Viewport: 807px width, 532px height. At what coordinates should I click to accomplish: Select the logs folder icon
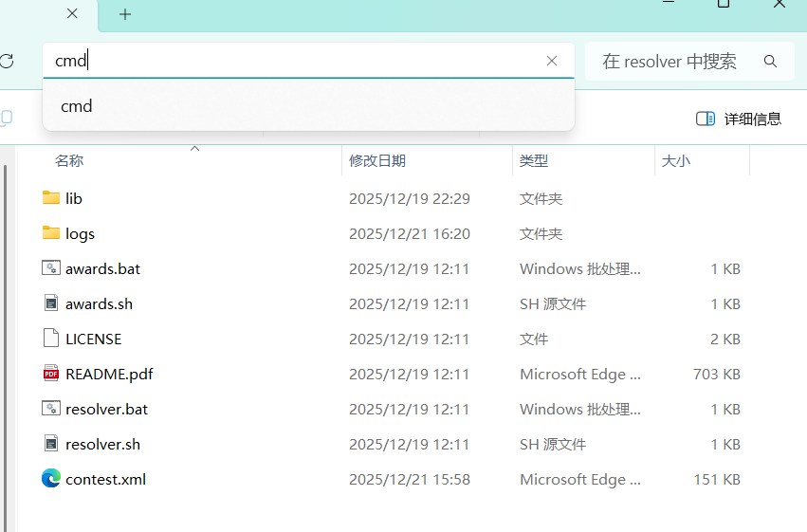click(51, 233)
